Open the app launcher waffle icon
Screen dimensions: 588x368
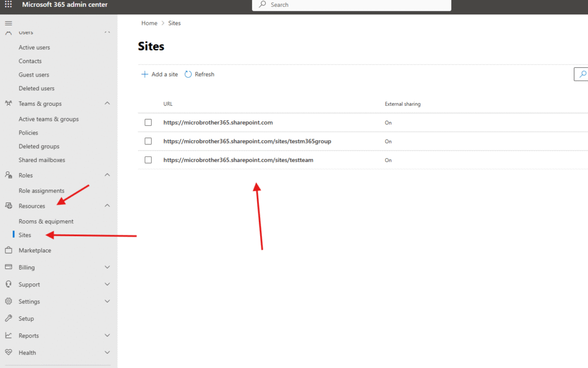click(x=8, y=5)
